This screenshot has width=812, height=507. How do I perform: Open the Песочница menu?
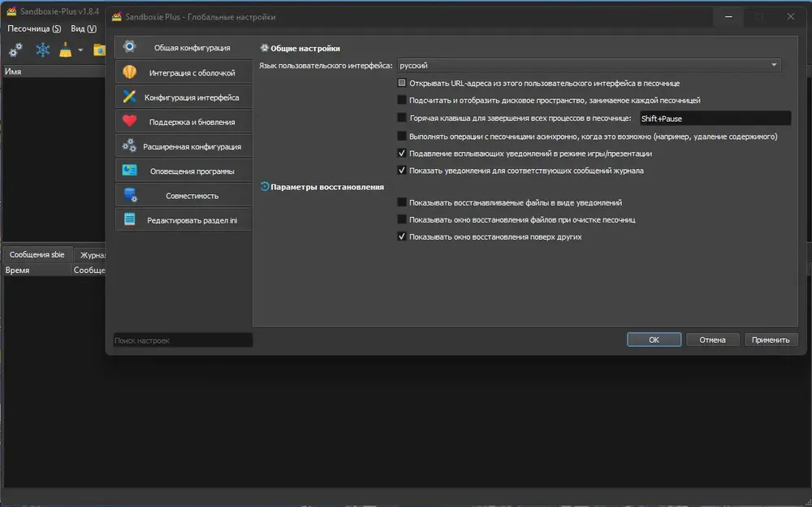tap(33, 28)
